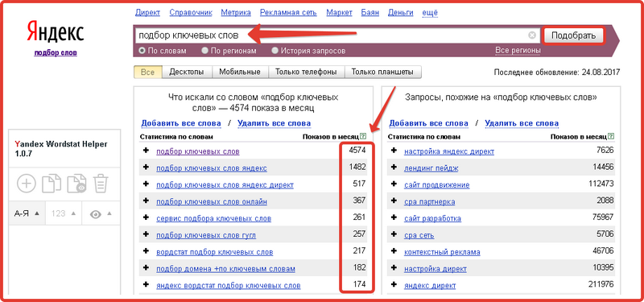Click the add-all plus icon in Wordstat Helper
This screenshot has width=644, height=302.
tap(27, 184)
